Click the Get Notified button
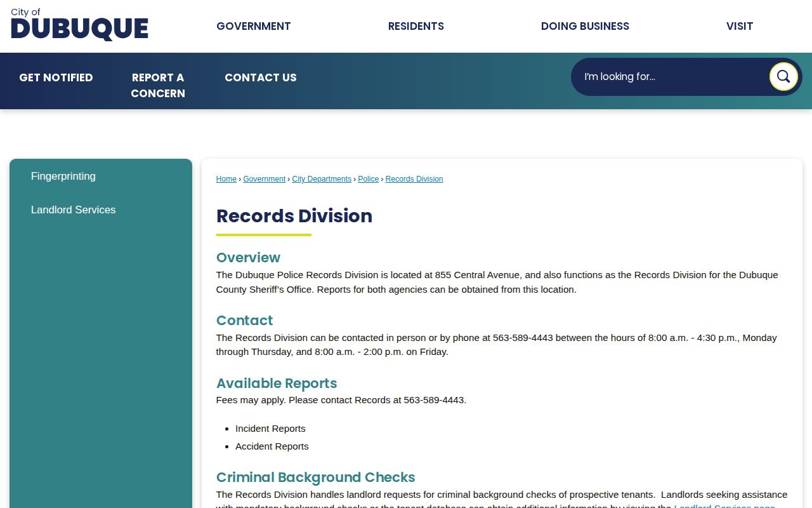812x508 pixels. coord(56,77)
